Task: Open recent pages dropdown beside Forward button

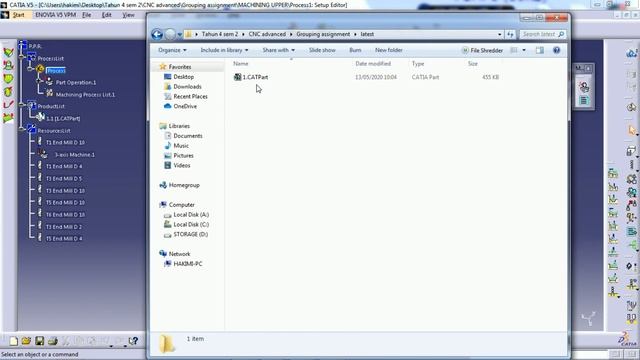Action: 180,35
